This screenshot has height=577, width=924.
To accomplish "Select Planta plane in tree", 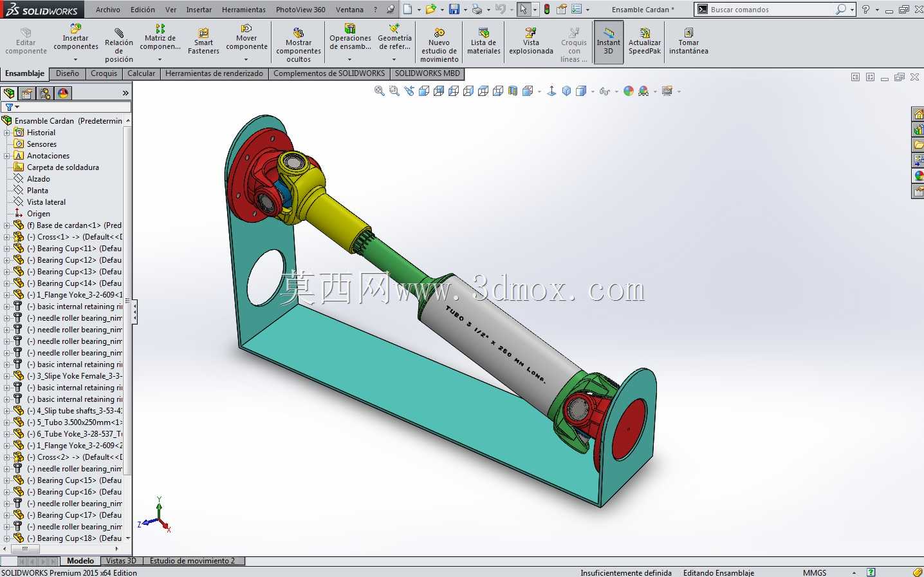I will 37,191.
